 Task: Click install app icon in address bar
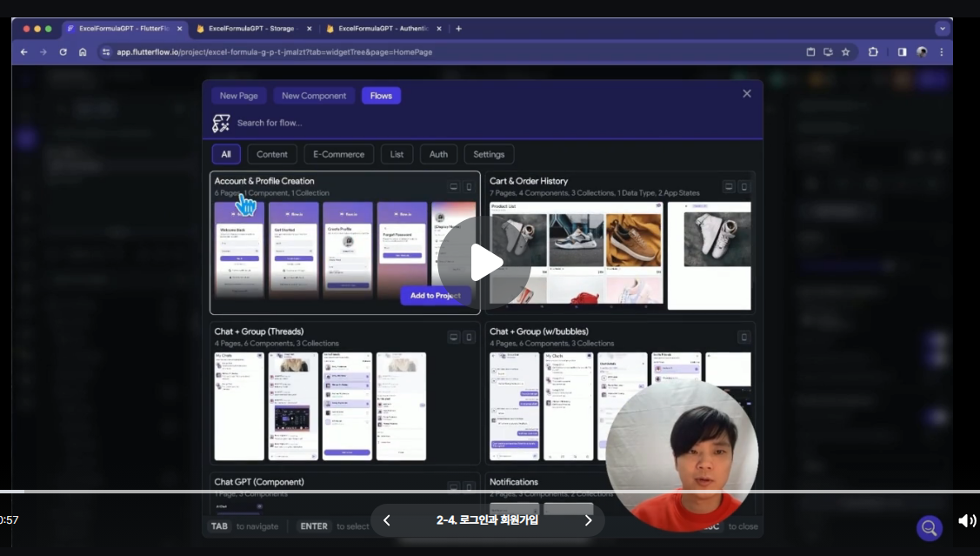(x=828, y=52)
